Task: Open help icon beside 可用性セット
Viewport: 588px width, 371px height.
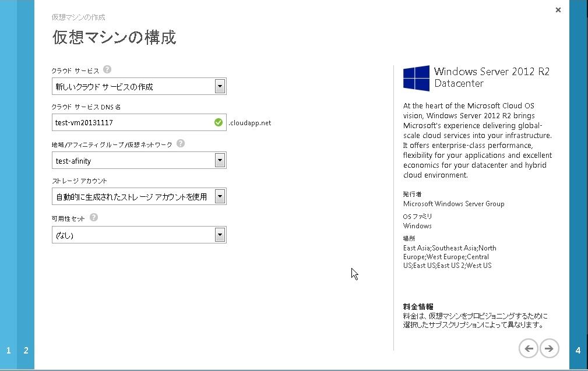Action: [x=94, y=217]
